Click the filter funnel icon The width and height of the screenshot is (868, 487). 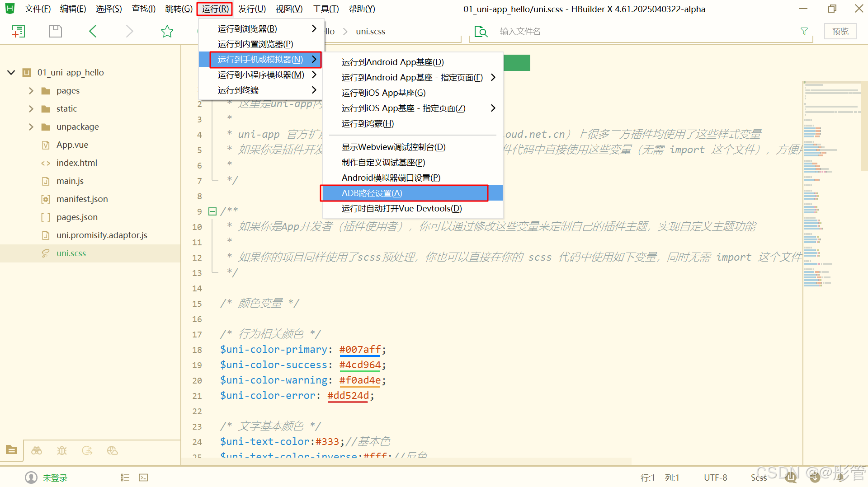pyautogui.click(x=804, y=31)
